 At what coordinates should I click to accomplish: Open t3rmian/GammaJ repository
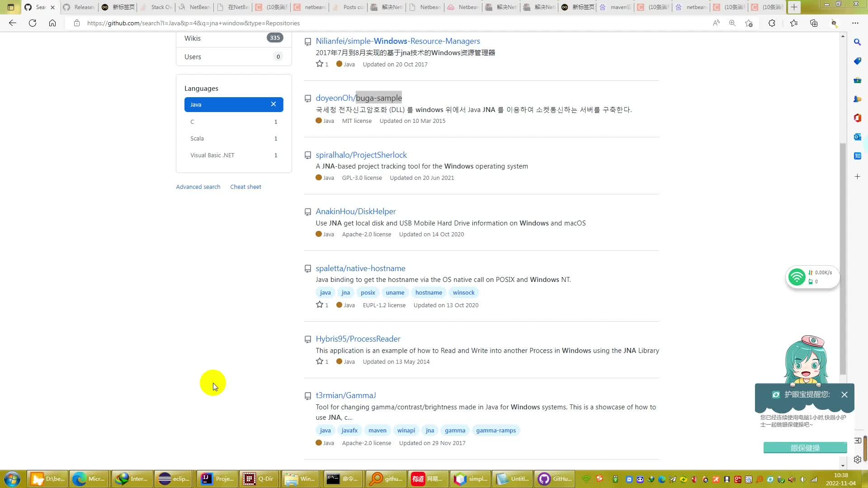tap(346, 395)
